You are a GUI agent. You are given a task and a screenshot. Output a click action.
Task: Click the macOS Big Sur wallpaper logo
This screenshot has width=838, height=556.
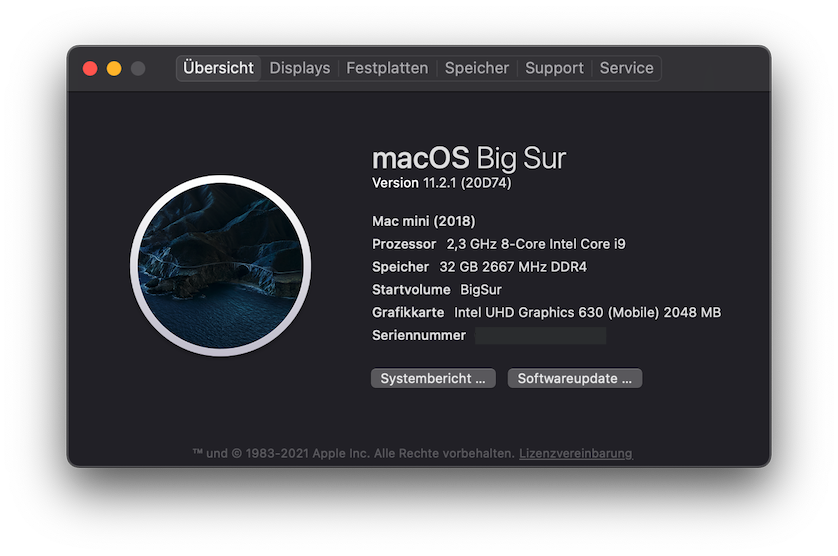[221, 266]
